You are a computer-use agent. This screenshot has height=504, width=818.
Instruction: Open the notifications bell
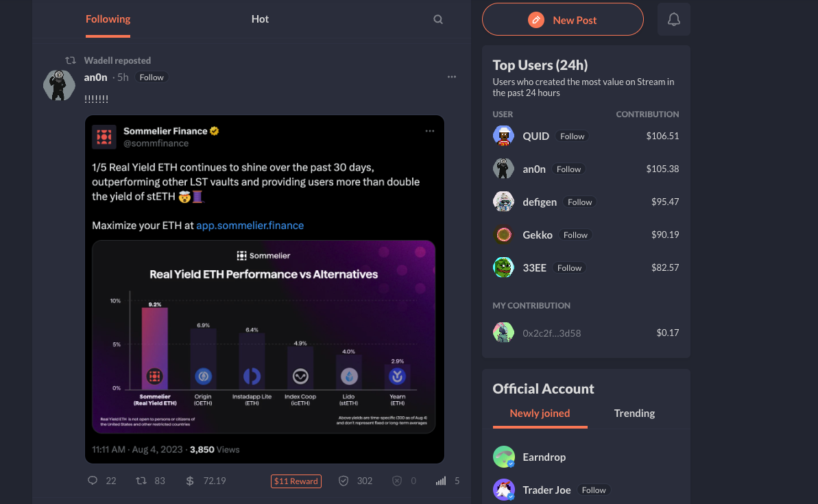[x=673, y=19]
